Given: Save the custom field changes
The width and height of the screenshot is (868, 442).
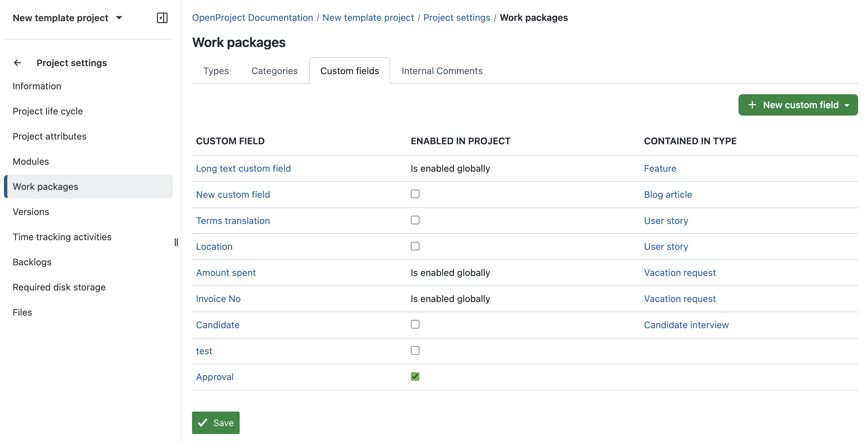Looking at the screenshot, I should click(x=215, y=422).
